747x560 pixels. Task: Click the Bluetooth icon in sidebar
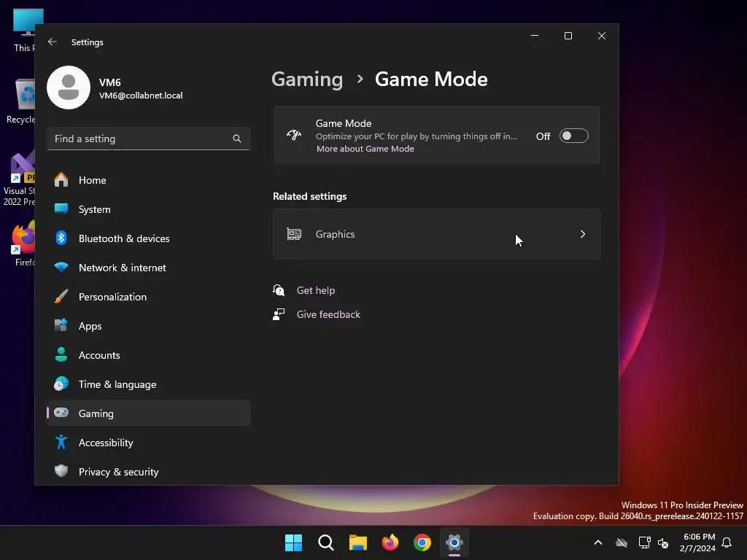(61, 238)
